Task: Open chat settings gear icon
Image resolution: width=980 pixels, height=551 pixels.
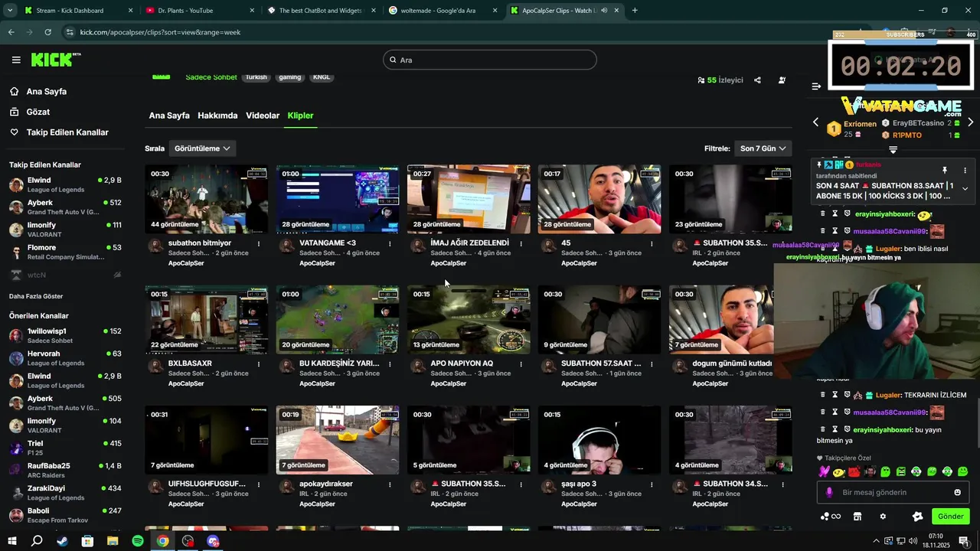Action: (x=883, y=517)
